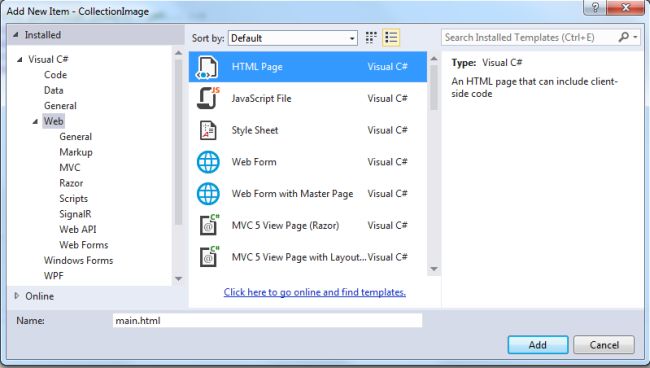The image size is (650, 368).
Task: Select the JavaScript File template icon
Action: [208, 98]
